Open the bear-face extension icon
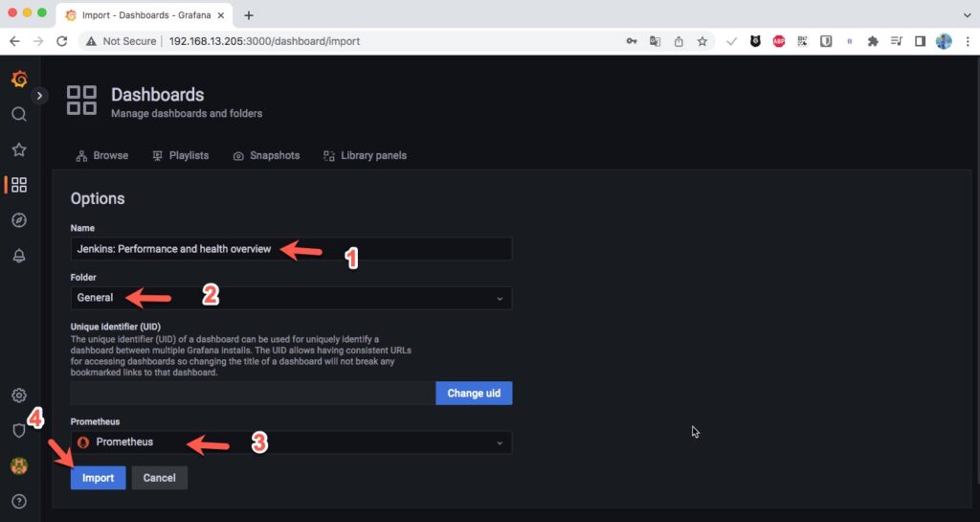The width and height of the screenshot is (980, 522). 756,41
